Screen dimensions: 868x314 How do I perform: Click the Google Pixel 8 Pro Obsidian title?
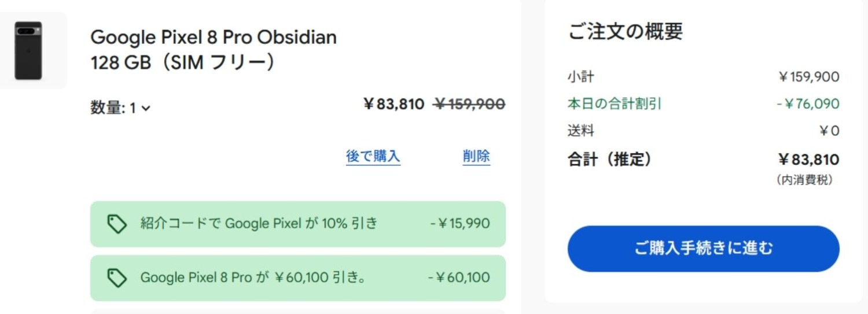214,38
